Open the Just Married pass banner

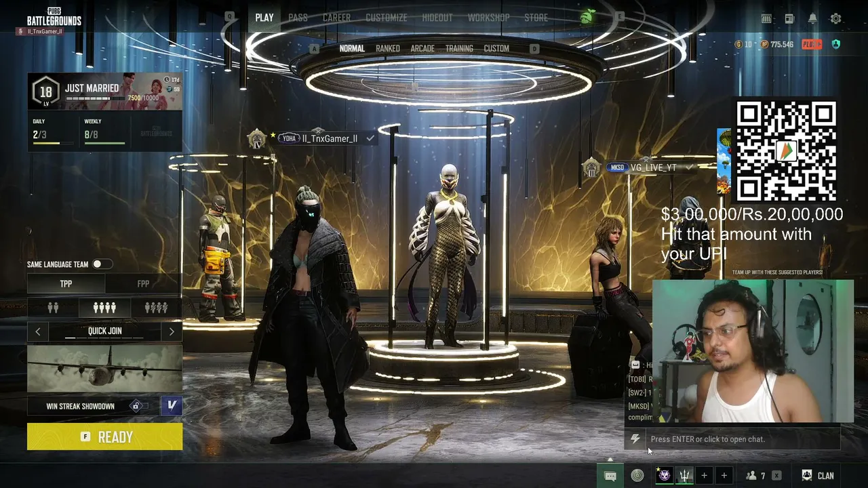point(104,91)
